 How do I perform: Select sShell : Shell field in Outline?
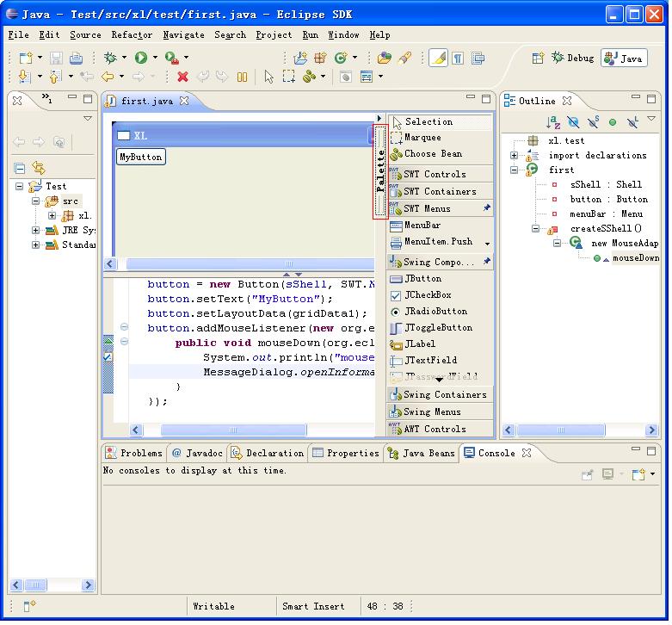tap(606, 185)
